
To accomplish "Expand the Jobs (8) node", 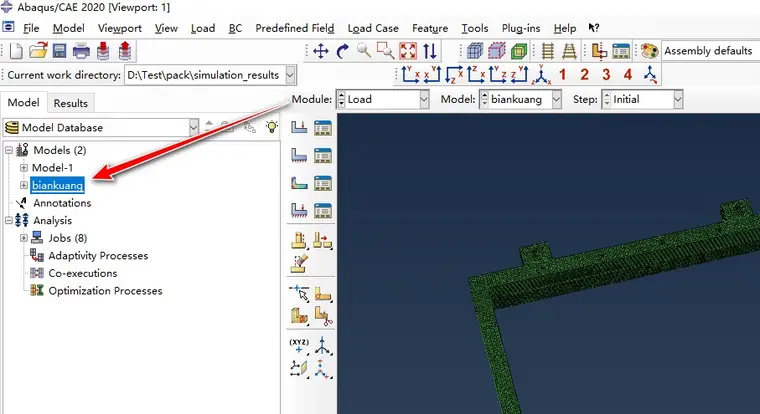I will tap(23, 238).
